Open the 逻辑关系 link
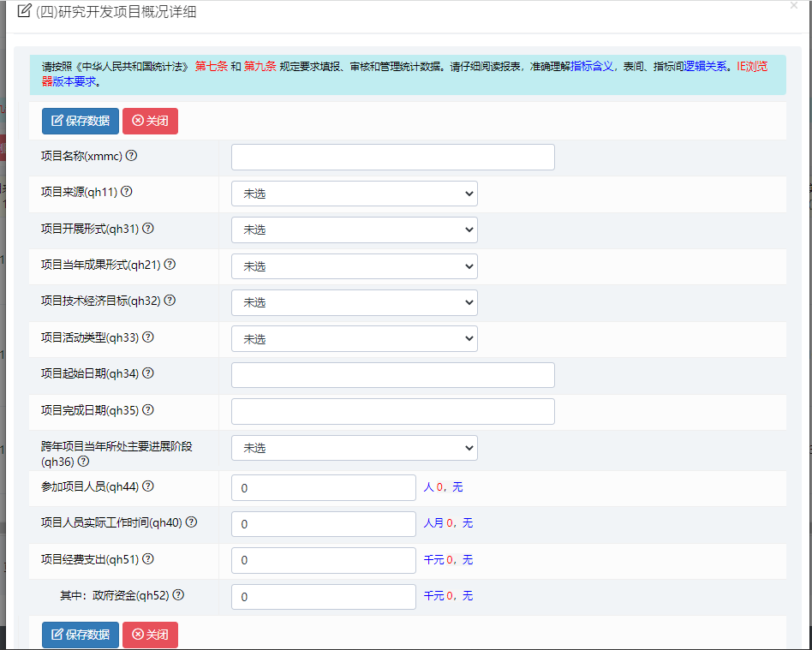 [x=705, y=66]
